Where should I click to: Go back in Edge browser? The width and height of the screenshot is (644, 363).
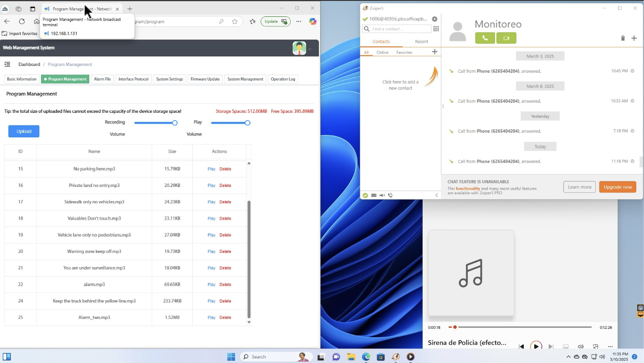click(7, 21)
